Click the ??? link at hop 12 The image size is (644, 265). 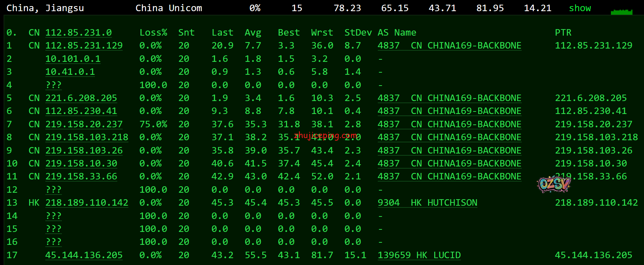coord(54,190)
